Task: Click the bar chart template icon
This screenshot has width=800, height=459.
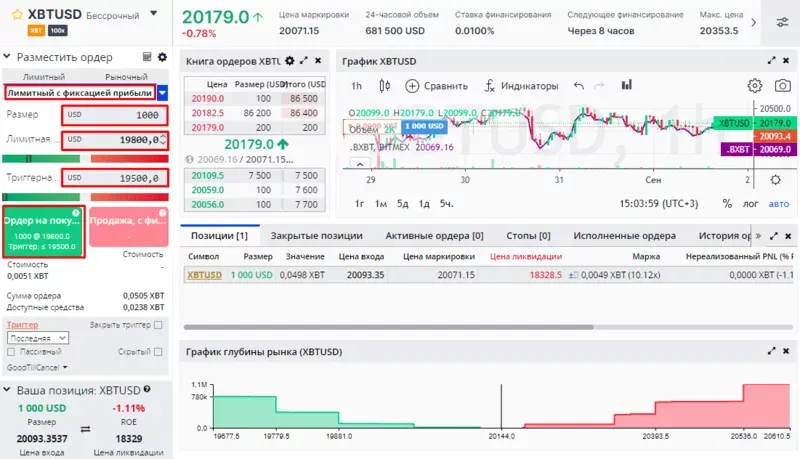Action: [627, 85]
